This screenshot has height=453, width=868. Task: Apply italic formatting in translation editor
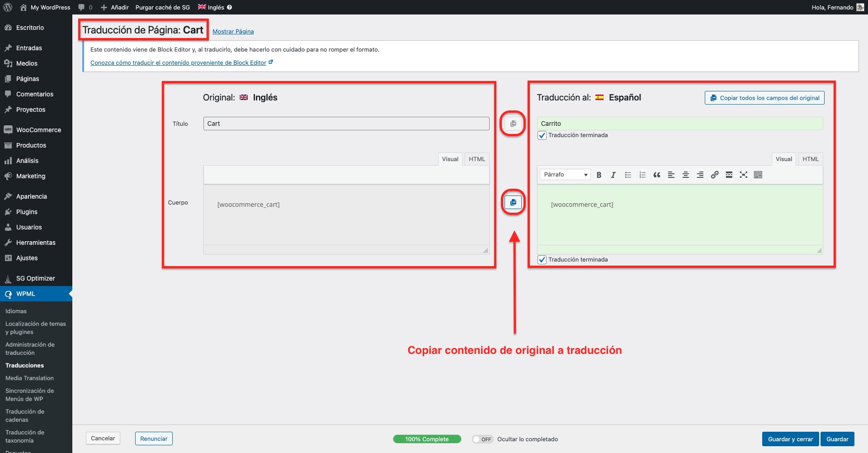613,175
